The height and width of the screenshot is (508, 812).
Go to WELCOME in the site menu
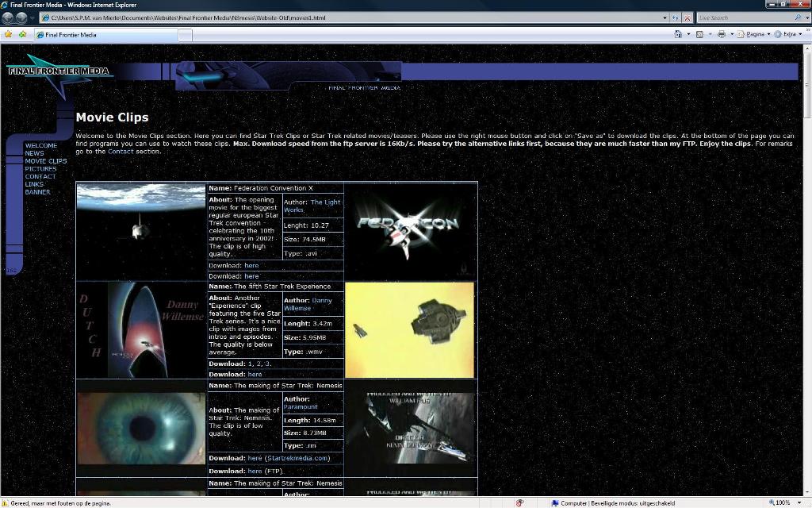[x=41, y=146]
